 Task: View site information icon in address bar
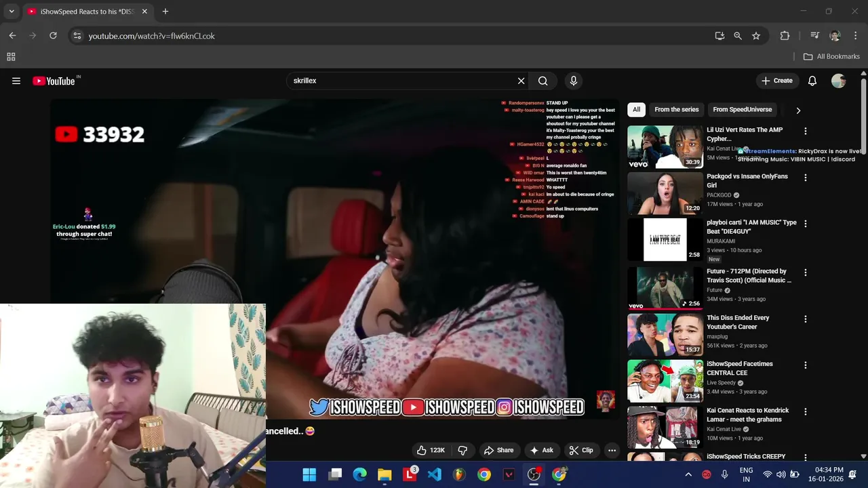click(77, 36)
